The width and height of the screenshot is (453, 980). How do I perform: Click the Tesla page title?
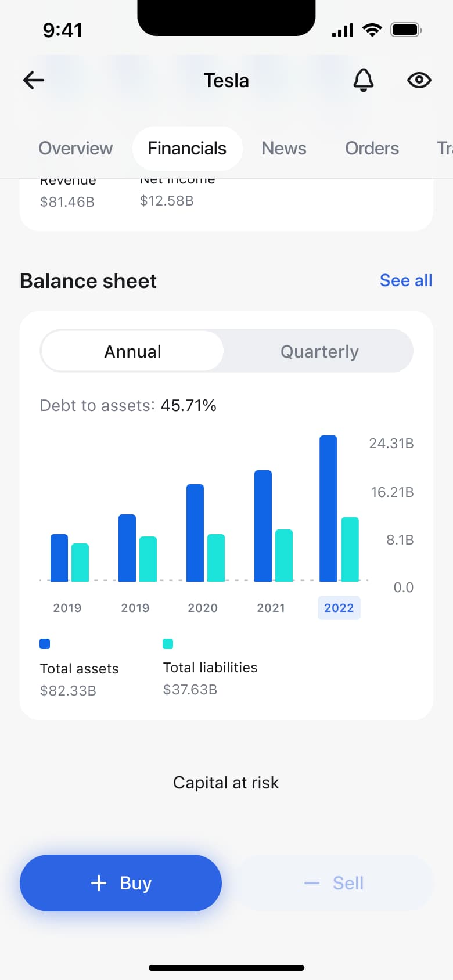click(x=227, y=80)
